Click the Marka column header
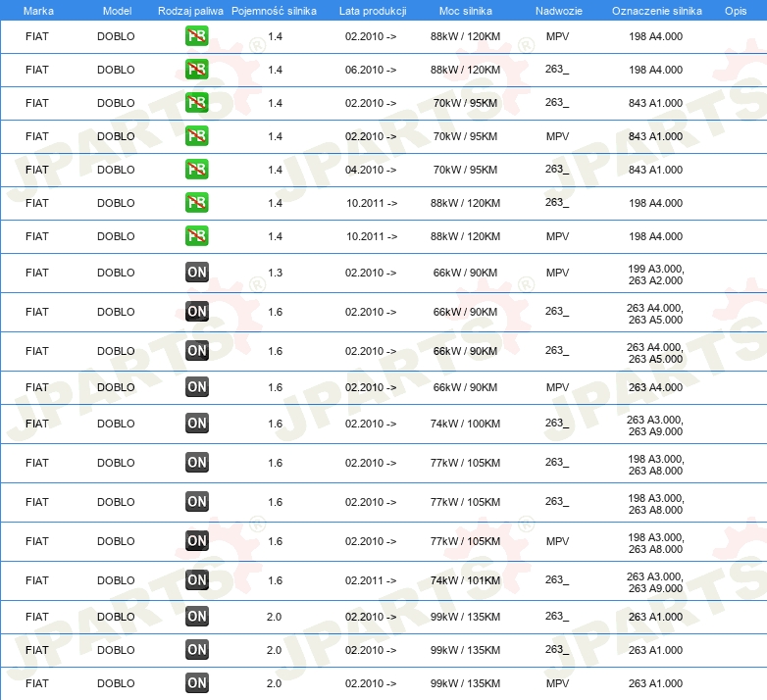 pos(38,11)
